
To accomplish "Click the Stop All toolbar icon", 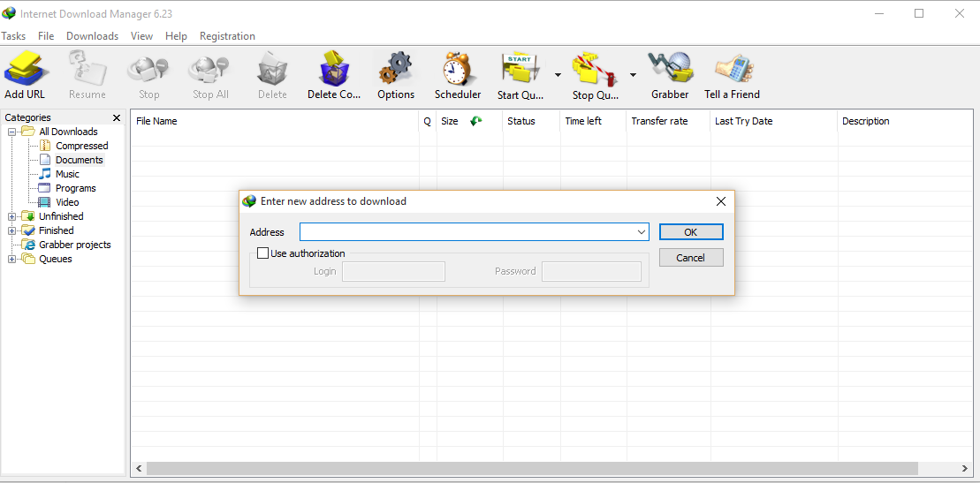I will pos(210,69).
